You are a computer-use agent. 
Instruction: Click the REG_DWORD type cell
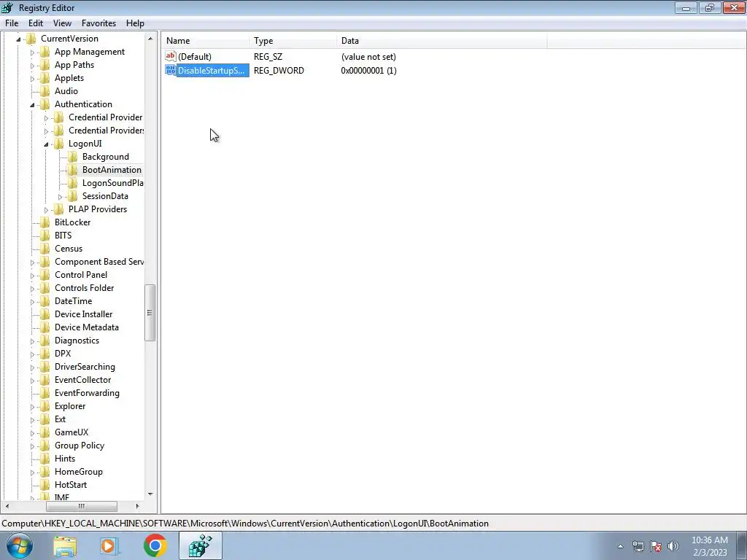coord(279,71)
